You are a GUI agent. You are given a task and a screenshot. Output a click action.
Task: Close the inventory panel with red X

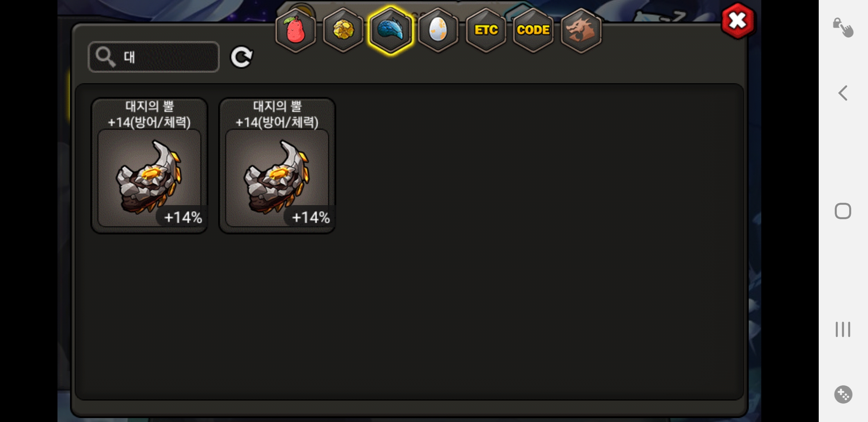click(x=738, y=21)
